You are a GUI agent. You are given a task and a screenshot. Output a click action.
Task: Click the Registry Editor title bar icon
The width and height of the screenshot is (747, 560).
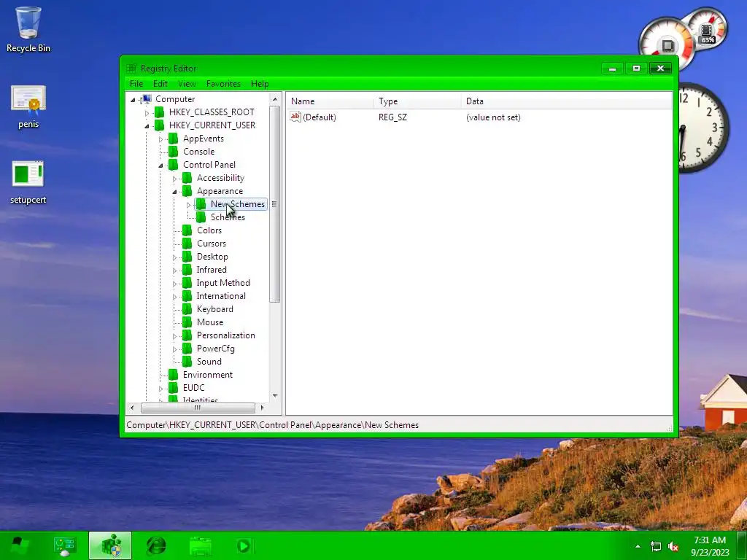tap(131, 68)
